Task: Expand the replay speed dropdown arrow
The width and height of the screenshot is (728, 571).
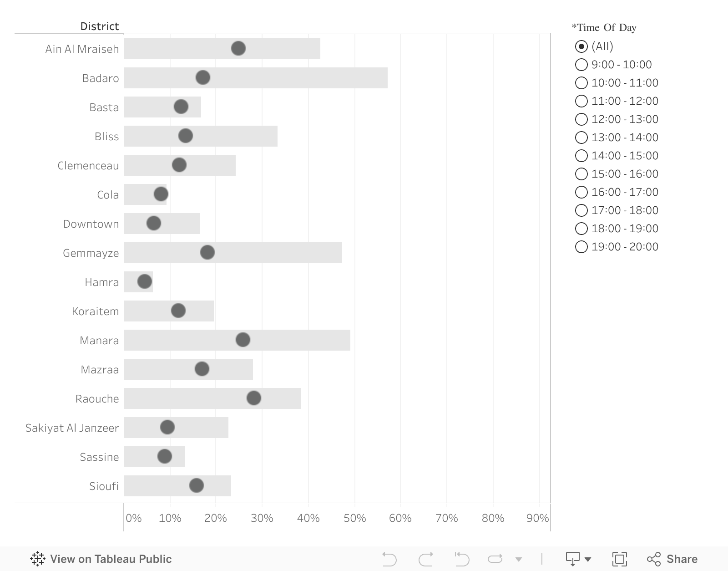Action: [x=519, y=559]
